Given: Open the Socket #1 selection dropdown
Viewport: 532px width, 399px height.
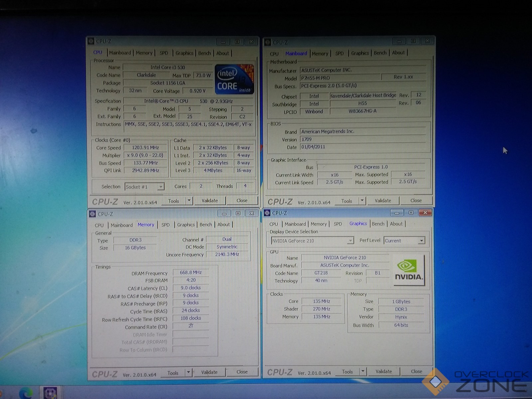Looking at the screenshot, I should pyautogui.click(x=161, y=187).
